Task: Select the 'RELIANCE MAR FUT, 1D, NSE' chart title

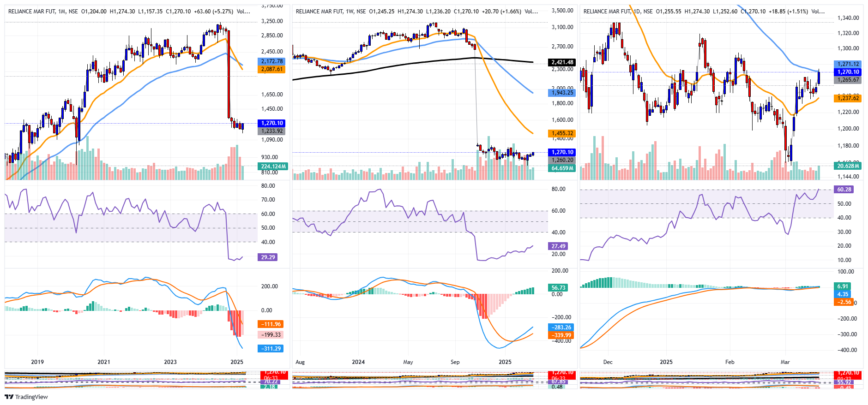Action: pyautogui.click(x=618, y=12)
